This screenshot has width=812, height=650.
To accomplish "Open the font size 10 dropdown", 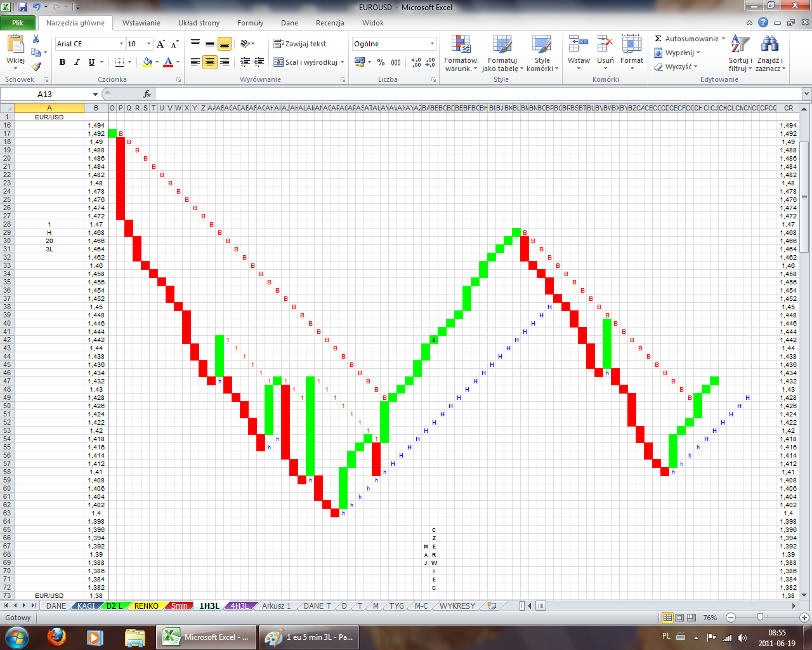I will pyautogui.click(x=149, y=44).
